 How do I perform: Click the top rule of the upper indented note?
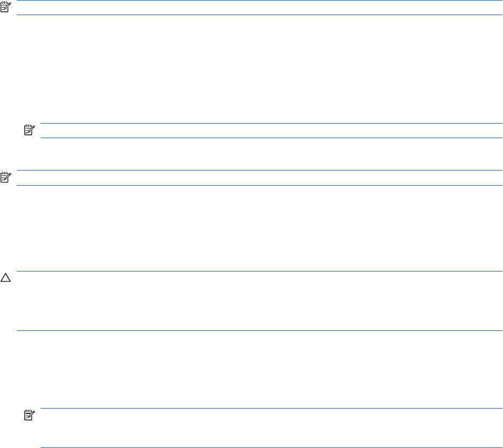pyautogui.click(x=270, y=124)
